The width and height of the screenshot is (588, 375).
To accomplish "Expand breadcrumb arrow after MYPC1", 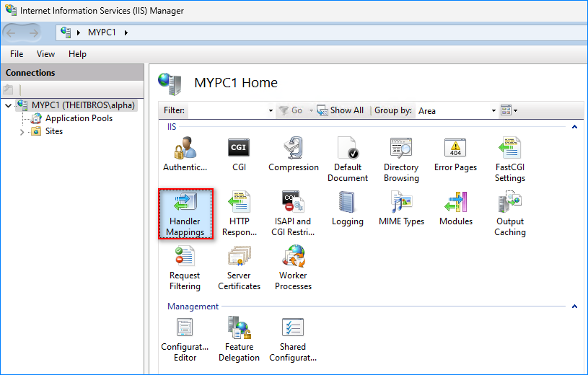I will (x=126, y=32).
